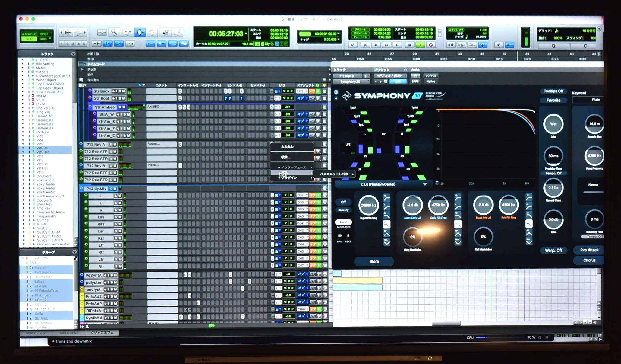Select the Pencil tool

177,33
